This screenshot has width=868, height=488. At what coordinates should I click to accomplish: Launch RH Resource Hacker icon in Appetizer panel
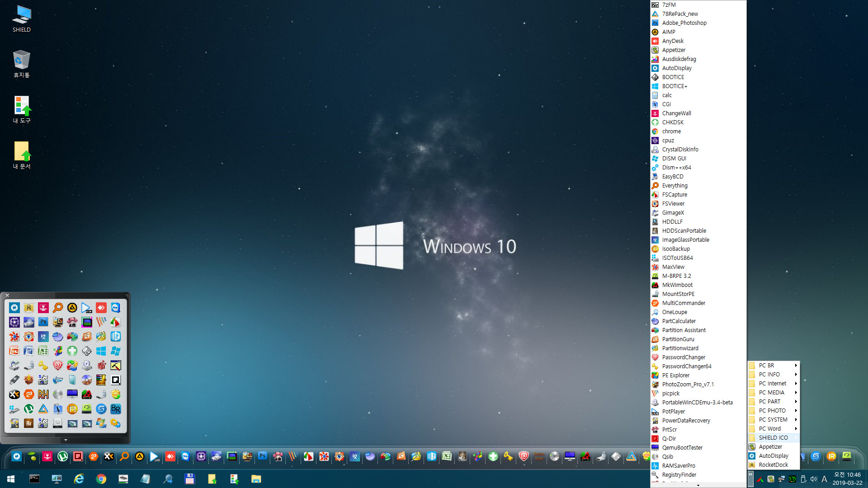(x=43, y=394)
